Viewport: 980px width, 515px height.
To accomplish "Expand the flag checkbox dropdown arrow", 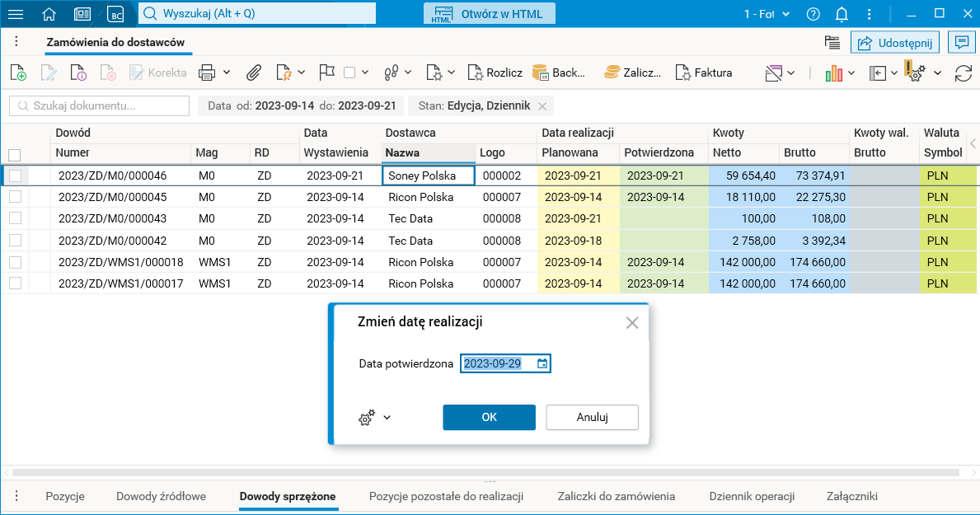I will pos(365,73).
